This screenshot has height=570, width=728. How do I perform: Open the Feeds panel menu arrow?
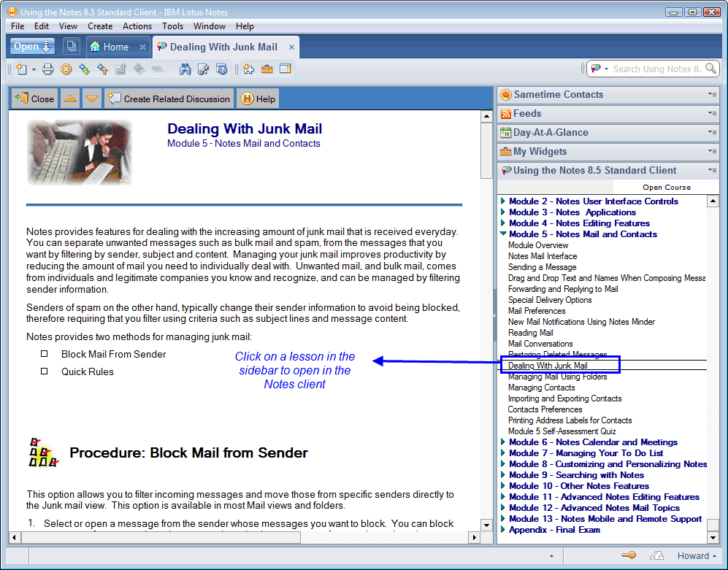[712, 113]
